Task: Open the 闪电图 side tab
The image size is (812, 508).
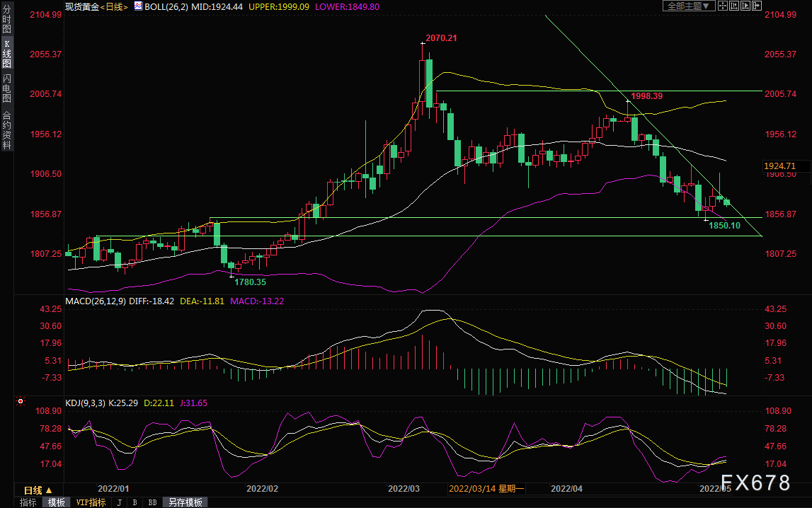Action: click(7, 88)
